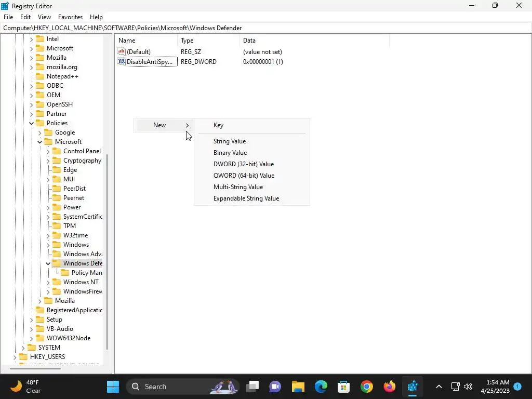Expand the WOW6432Node key
The width and height of the screenshot is (532, 399).
pos(31,338)
